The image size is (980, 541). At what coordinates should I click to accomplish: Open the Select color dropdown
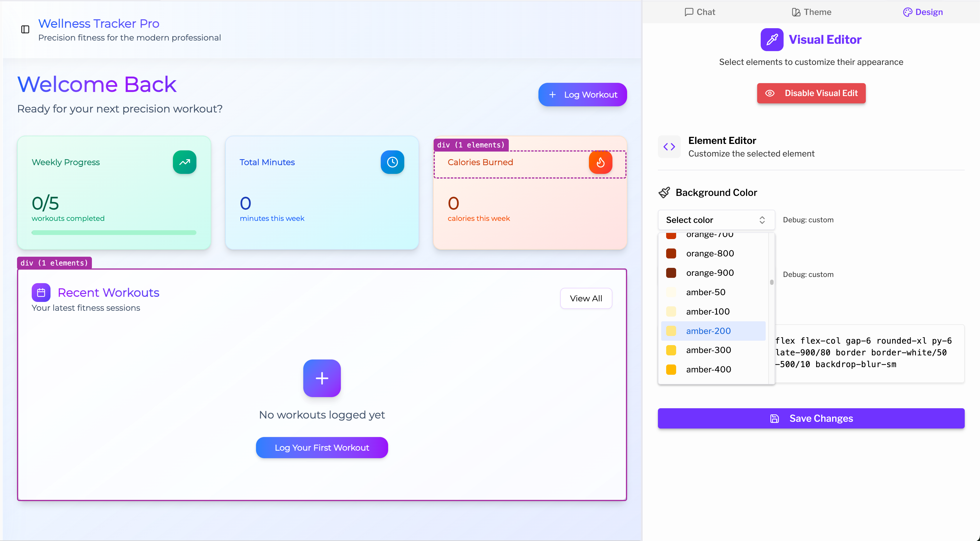tap(716, 220)
